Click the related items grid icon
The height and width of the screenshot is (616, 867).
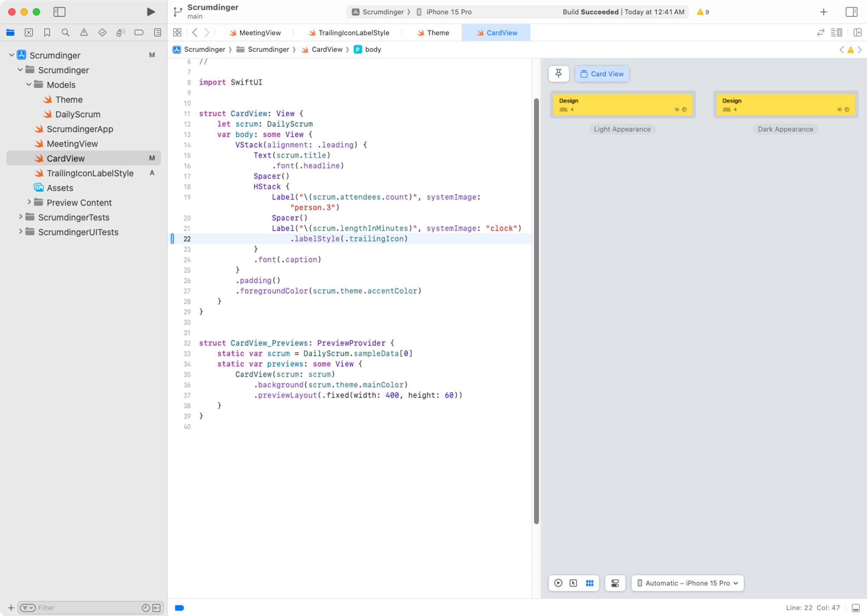pyautogui.click(x=177, y=33)
